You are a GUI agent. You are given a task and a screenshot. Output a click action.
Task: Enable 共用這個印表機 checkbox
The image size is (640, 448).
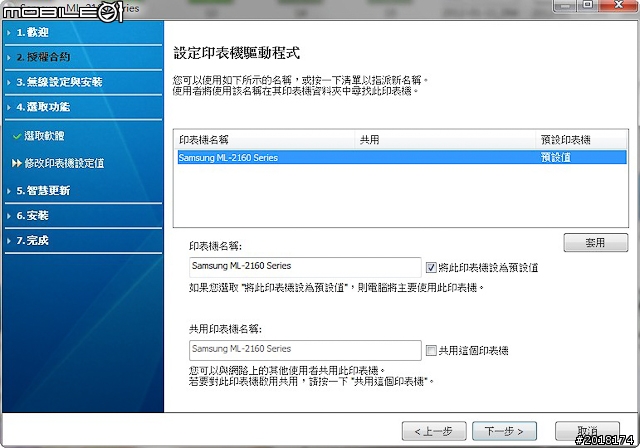click(x=431, y=350)
